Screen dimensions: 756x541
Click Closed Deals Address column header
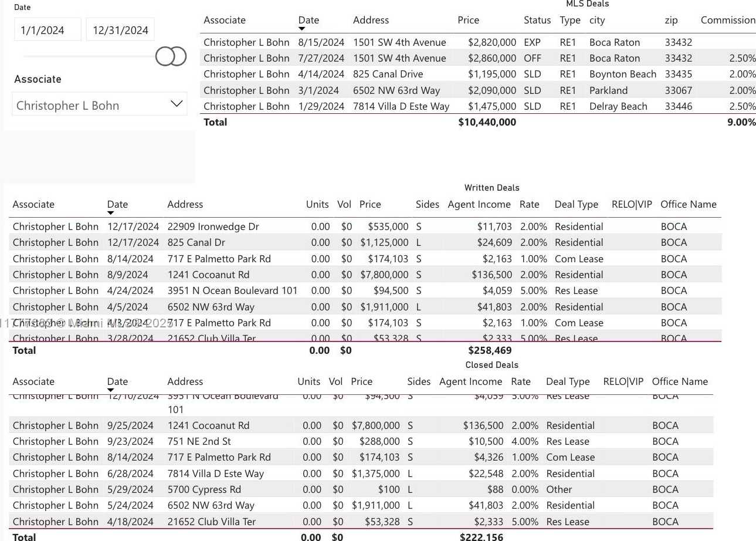185,381
